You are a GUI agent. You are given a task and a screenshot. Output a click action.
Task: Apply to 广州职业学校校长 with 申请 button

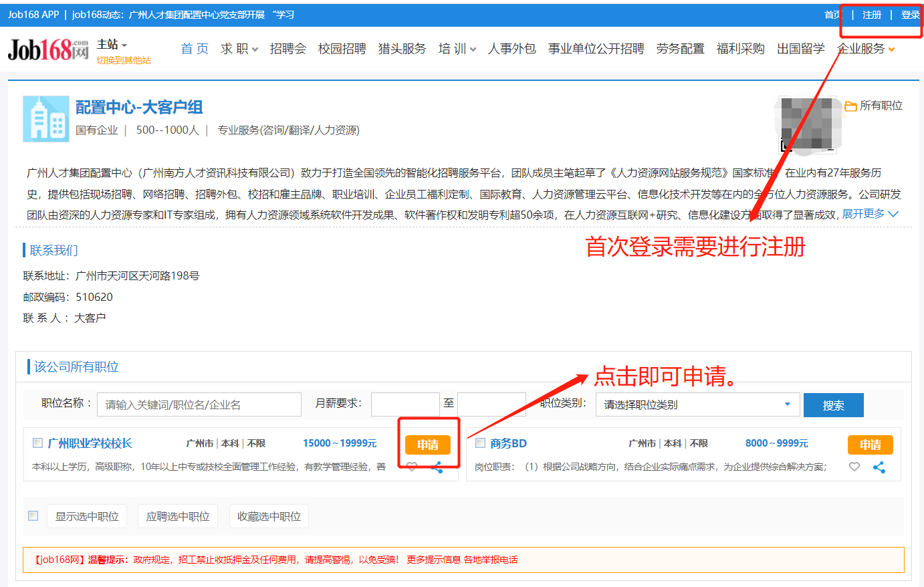428,445
